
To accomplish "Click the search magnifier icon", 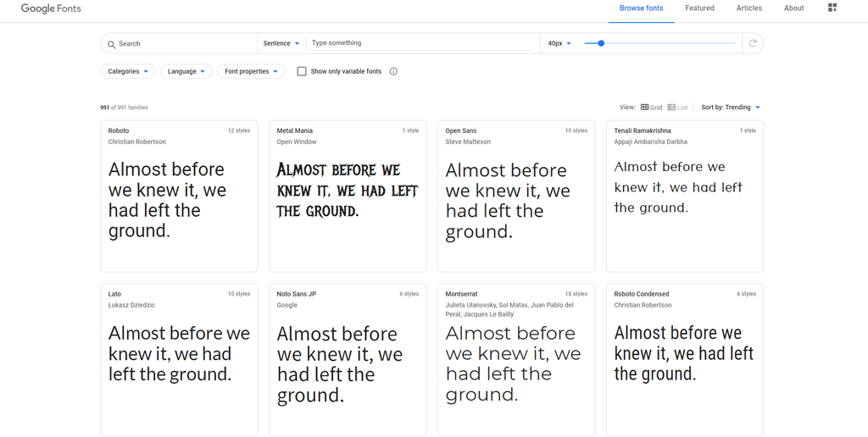I will (111, 44).
